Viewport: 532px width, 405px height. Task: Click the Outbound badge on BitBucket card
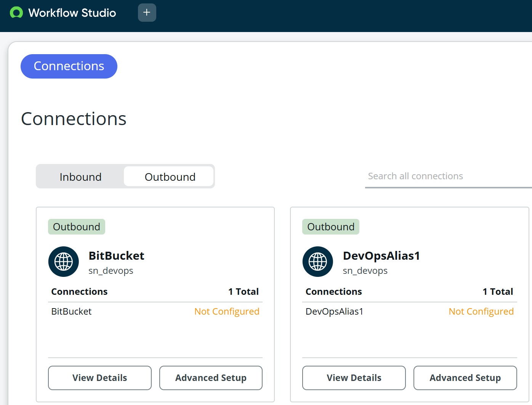77,227
